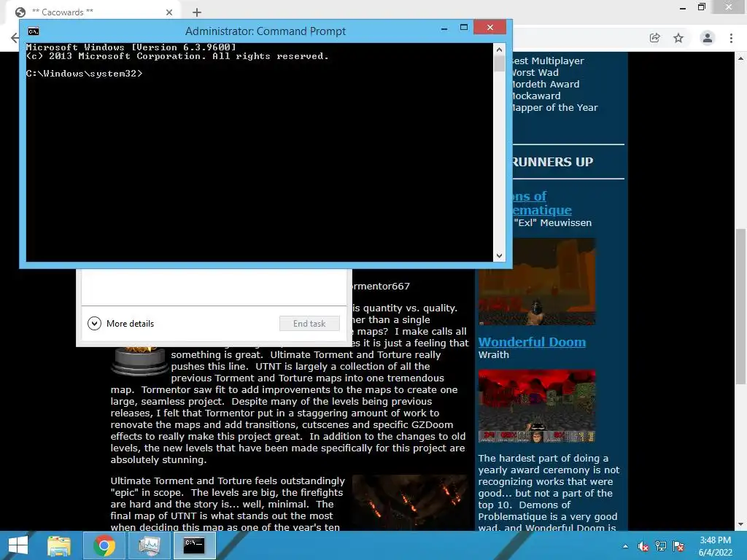Click the Best Multiplayer award entry
Viewport: 747px width, 560px height.
[548, 61]
